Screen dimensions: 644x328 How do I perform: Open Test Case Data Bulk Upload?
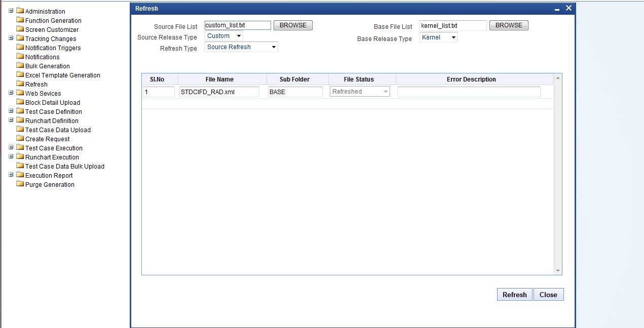tap(65, 166)
